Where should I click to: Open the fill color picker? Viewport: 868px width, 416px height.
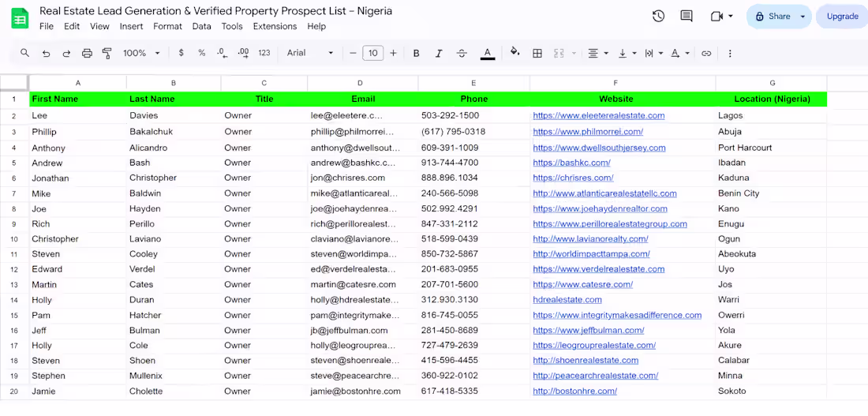pyautogui.click(x=514, y=53)
